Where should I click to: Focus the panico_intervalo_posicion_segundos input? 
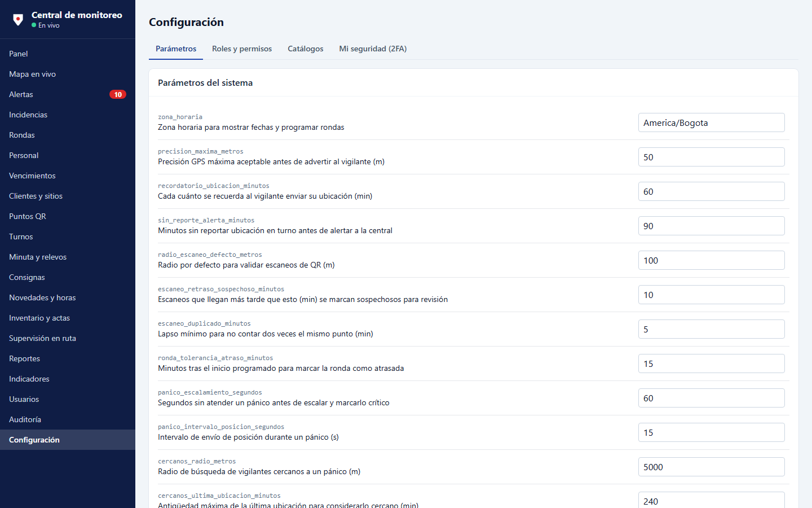pos(712,432)
